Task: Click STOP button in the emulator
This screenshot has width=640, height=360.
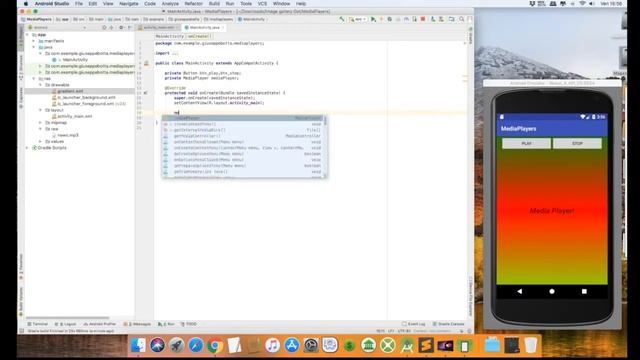Action: point(577,143)
